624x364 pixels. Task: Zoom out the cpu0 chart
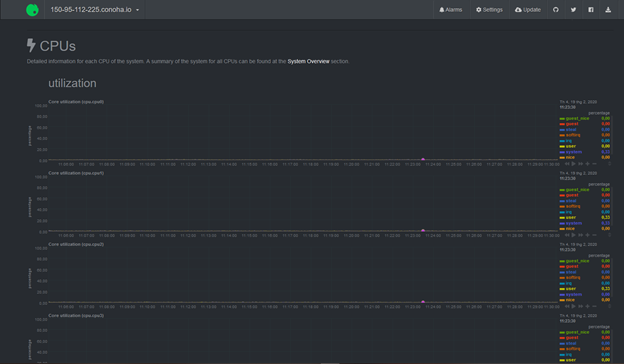(x=594, y=164)
